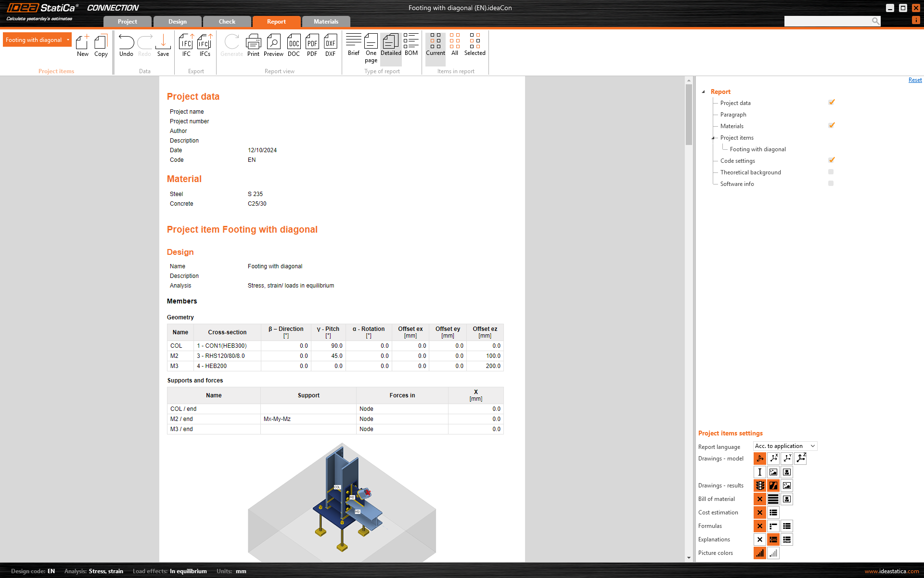
Task: Click the Reset link
Action: 915,80
